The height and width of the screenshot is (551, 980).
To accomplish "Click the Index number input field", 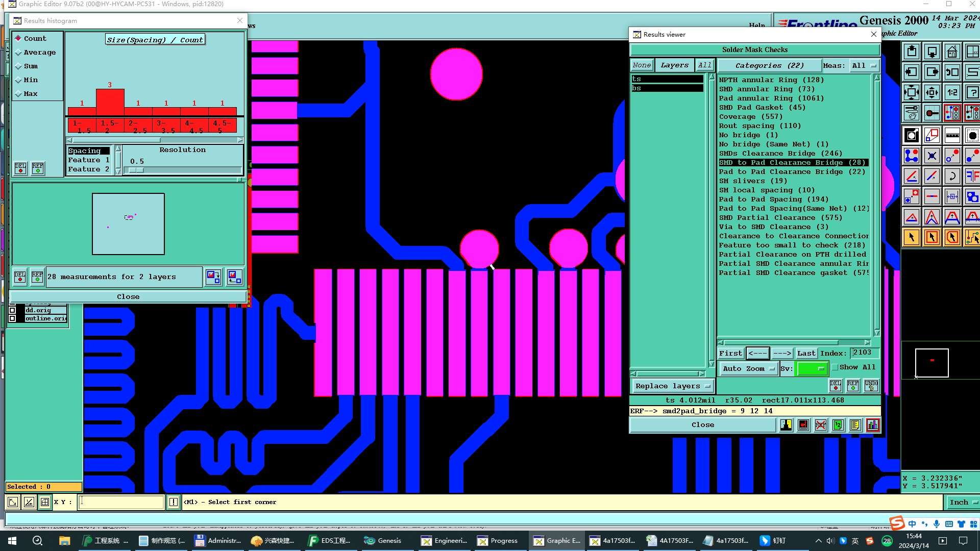I will click(x=864, y=353).
